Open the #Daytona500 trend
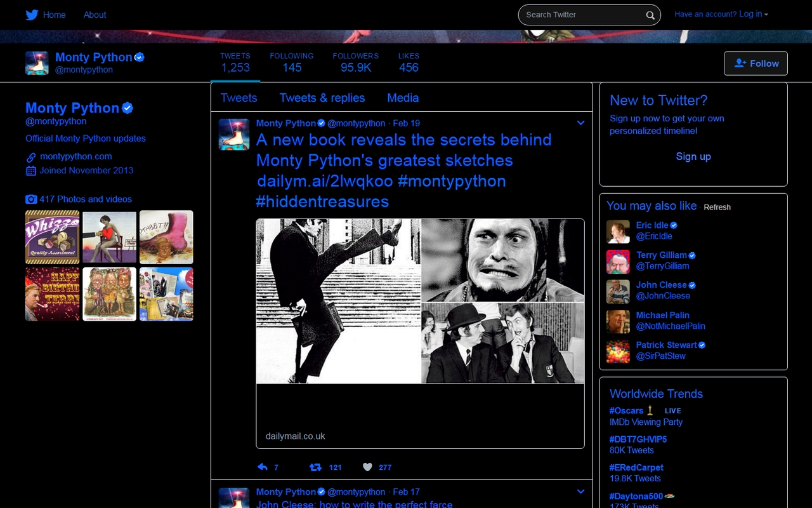This screenshot has width=812, height=508. click(636, 496)
